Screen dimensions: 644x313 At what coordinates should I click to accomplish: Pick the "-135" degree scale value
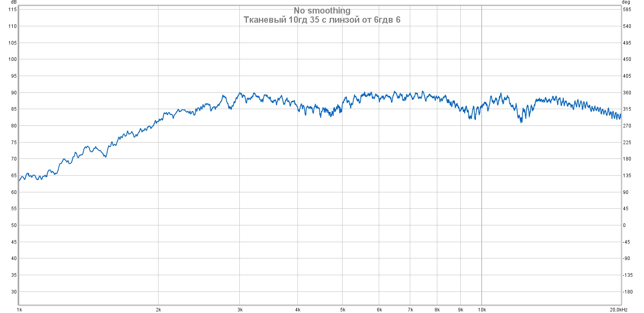coord(628,275)
